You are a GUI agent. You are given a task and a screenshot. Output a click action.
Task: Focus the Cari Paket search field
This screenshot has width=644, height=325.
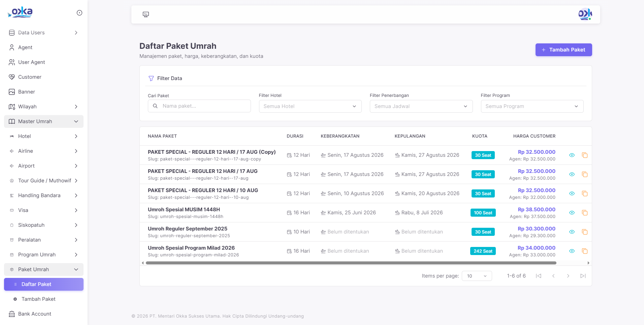click(x=199, y=106)
